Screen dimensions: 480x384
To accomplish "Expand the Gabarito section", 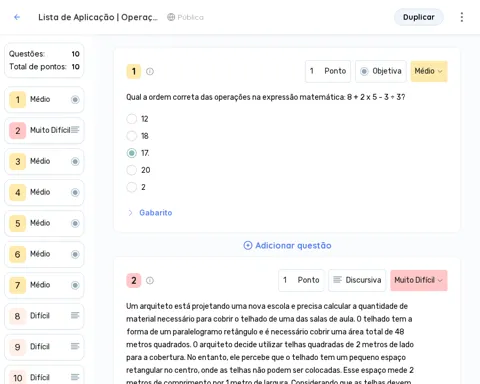I will click(x=150, y=213).
